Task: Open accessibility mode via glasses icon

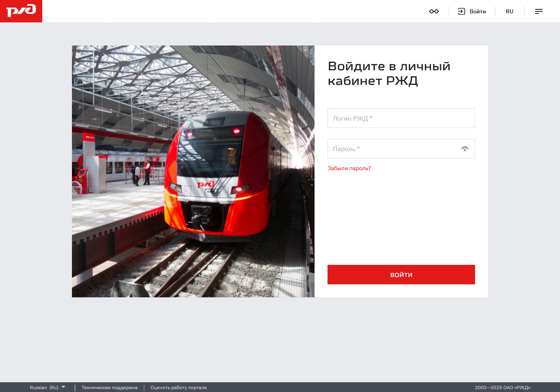Action: coord(434,11)
